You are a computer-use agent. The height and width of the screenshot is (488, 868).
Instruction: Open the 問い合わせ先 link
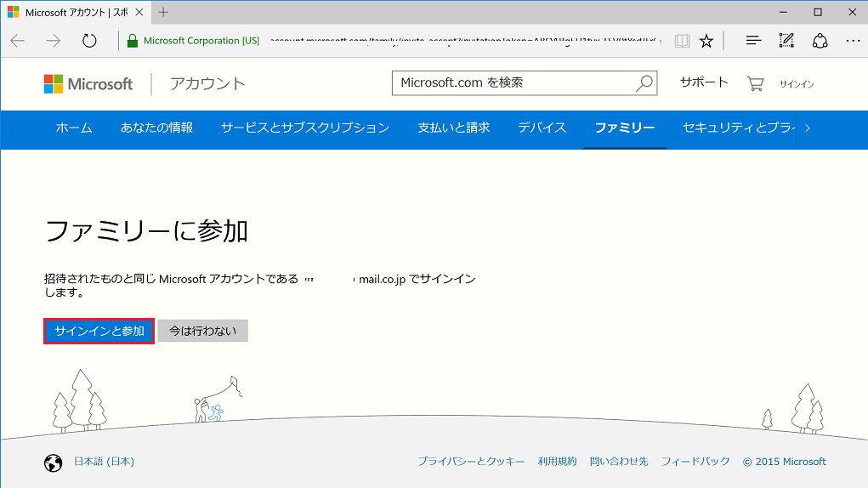pos(619,462)
